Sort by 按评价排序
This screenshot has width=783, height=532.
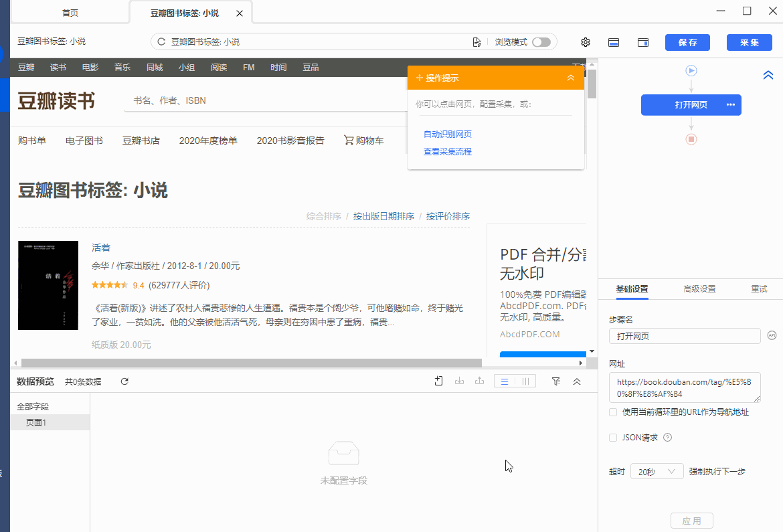click(448, 216)
